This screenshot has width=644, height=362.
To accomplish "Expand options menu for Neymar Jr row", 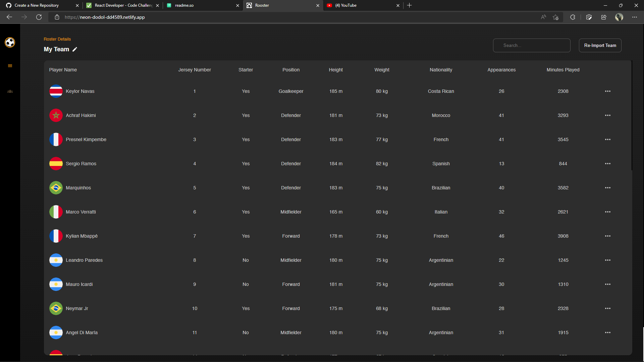I will pos(607,308).
